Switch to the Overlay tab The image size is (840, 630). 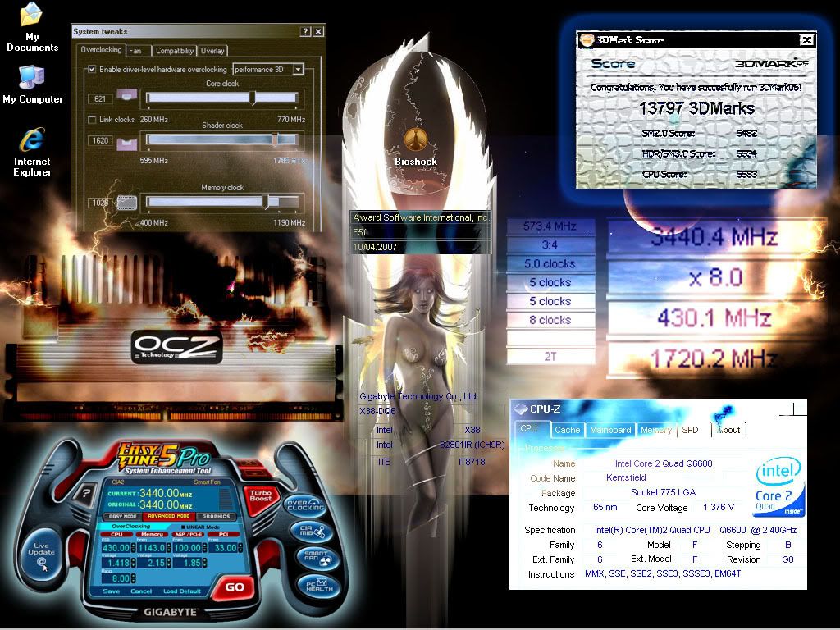[212, 51]
